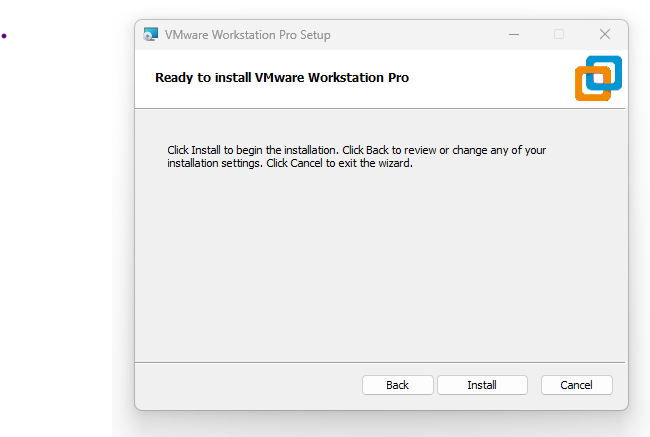Click the VMware Workstation overlapping squares logo
The width and height of the screenshot is (650, 437).
598,78
